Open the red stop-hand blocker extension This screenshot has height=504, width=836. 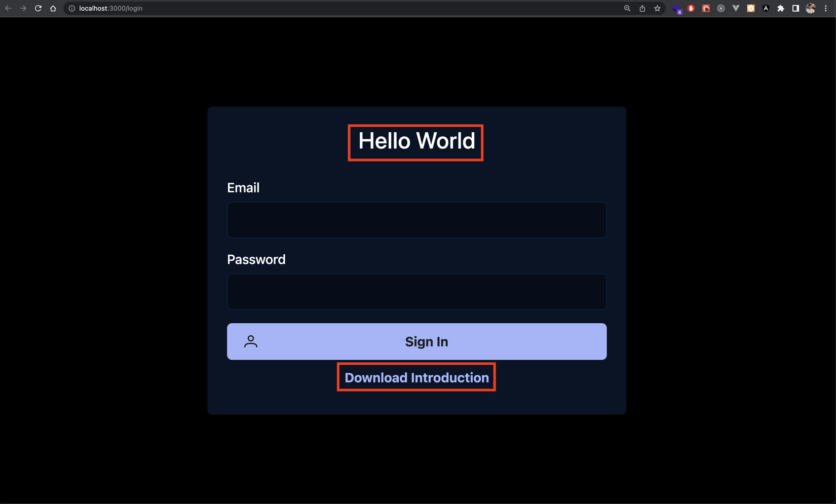pos(691,8)
